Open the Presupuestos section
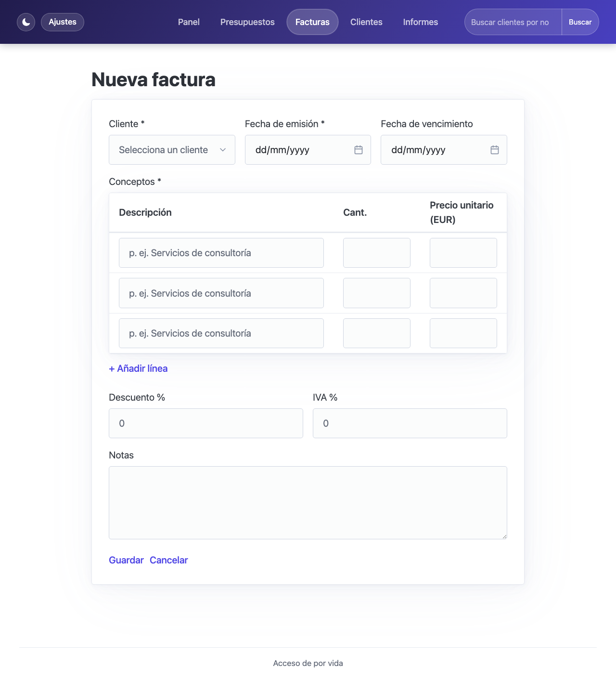The height and width of the screenshot is (679, 616). point(247,22)
